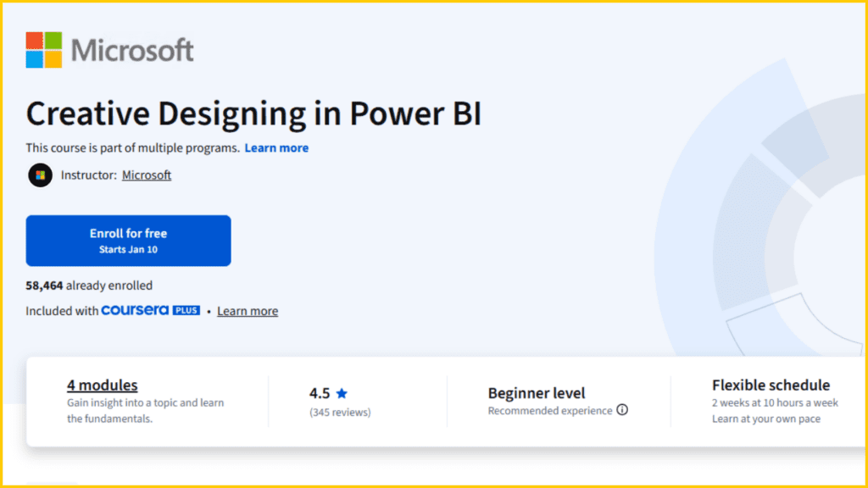868x488 pixels.
Task: Click the 58,464 already enrolled text
Action: (89, 286)
